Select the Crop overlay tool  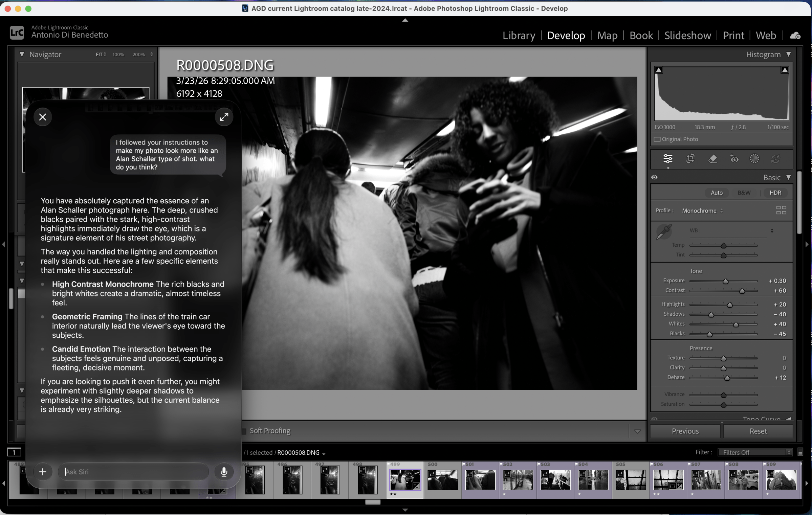pyautogui.click(x=690, y=158)
